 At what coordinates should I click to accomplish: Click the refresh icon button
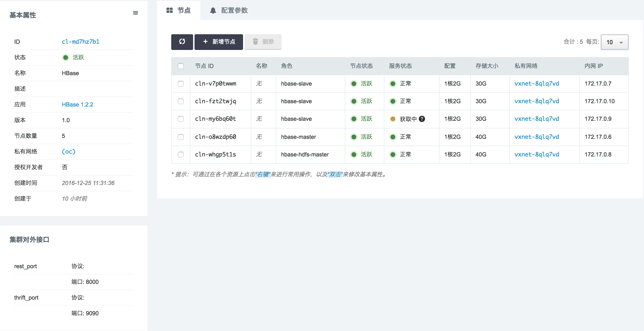(182, 42)
